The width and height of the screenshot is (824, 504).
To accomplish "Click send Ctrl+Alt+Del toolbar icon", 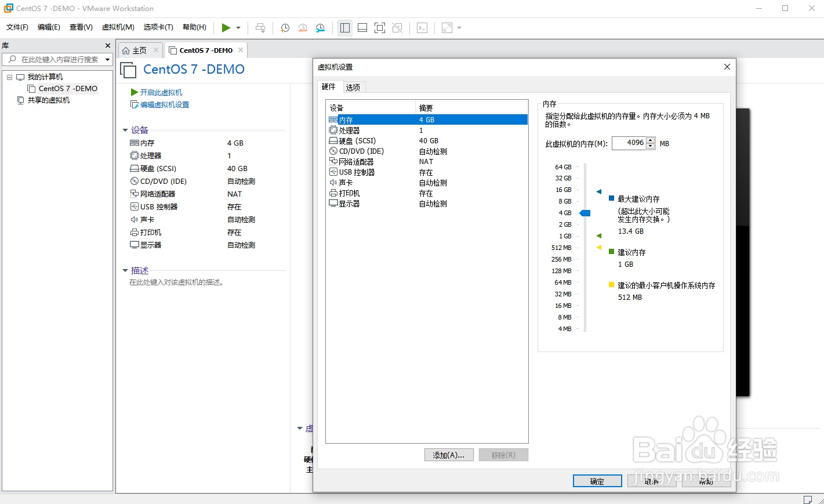I will click(260, 28).
